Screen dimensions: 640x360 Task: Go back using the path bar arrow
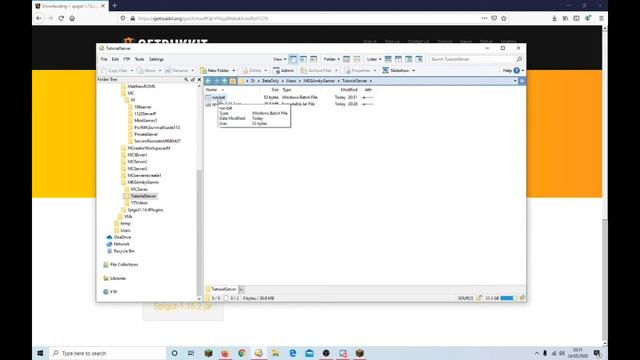[x=209, y=81]
